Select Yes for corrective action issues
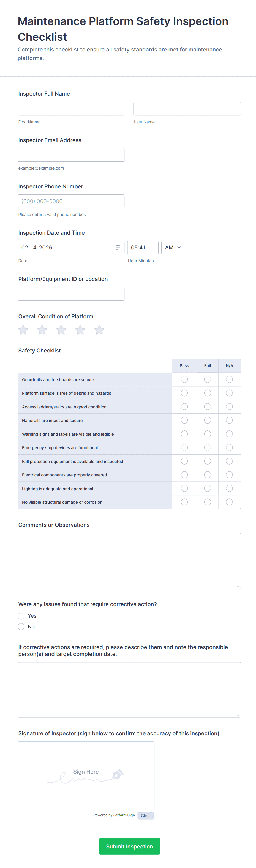The height and width of the screenshot is (868, 256). (21, 616)
